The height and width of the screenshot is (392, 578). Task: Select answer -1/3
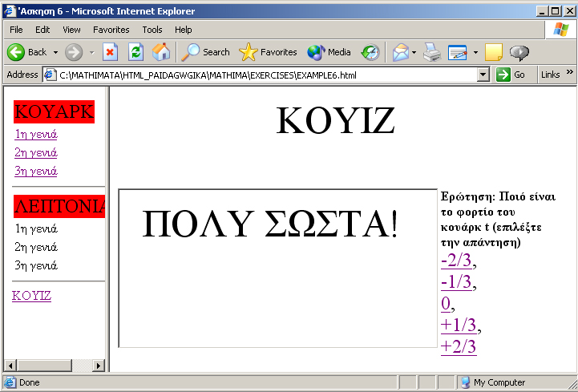[456, 282]
